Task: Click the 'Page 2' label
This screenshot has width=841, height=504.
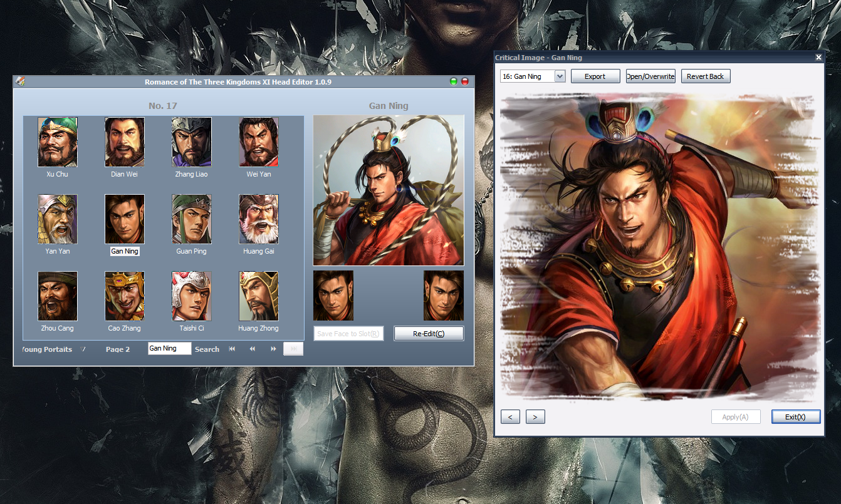Action: [118, 349]
